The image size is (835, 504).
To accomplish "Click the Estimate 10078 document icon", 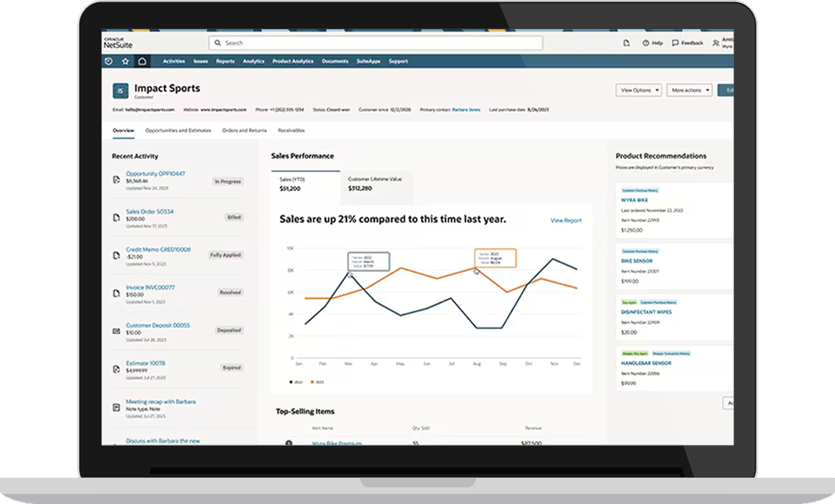I will (x=116, y=369).
